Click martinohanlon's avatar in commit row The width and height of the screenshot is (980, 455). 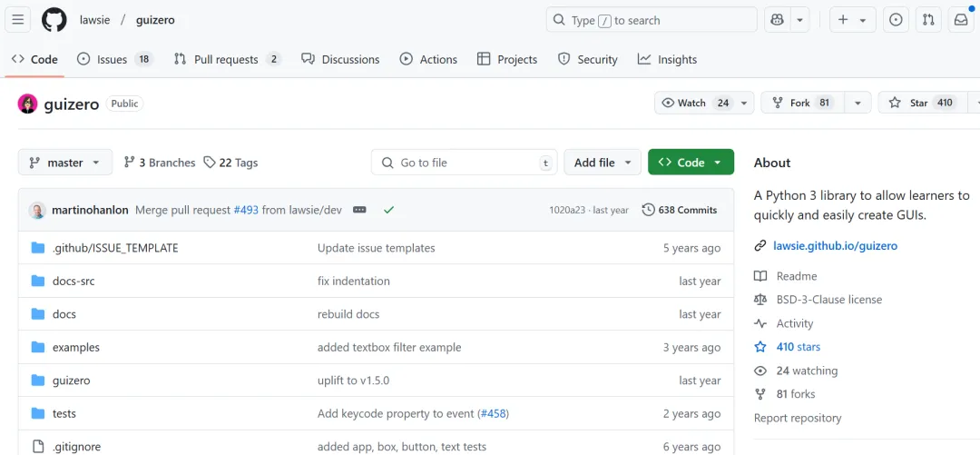coord(37,211)
